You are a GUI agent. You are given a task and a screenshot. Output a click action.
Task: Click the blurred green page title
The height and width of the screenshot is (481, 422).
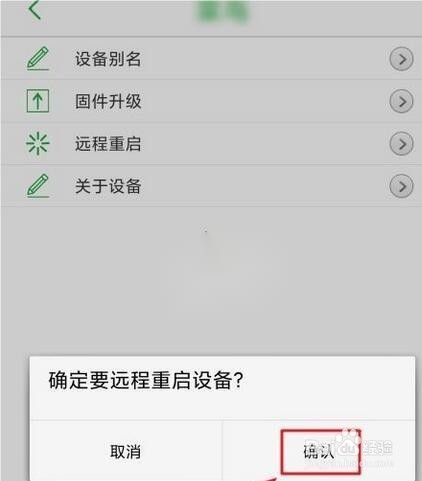click(x=223, y=12)
